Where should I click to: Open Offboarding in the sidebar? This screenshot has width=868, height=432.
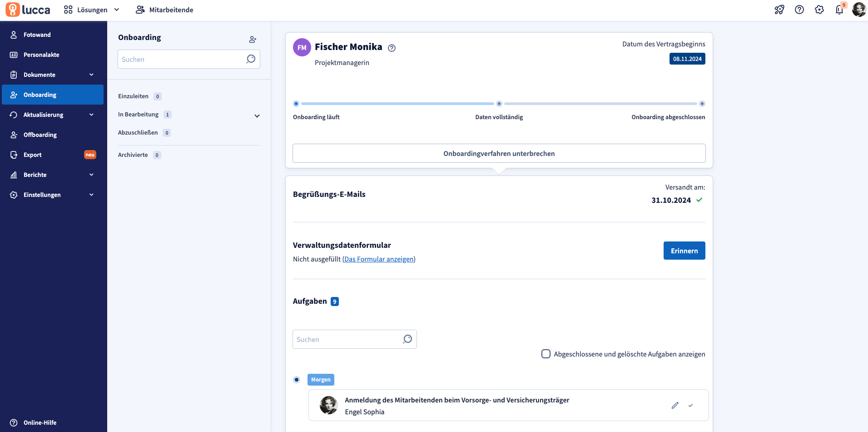(40, 135)
